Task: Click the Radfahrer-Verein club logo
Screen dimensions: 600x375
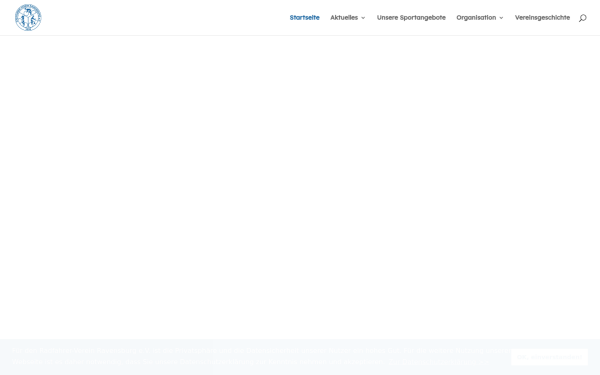Action: point(28,18)
